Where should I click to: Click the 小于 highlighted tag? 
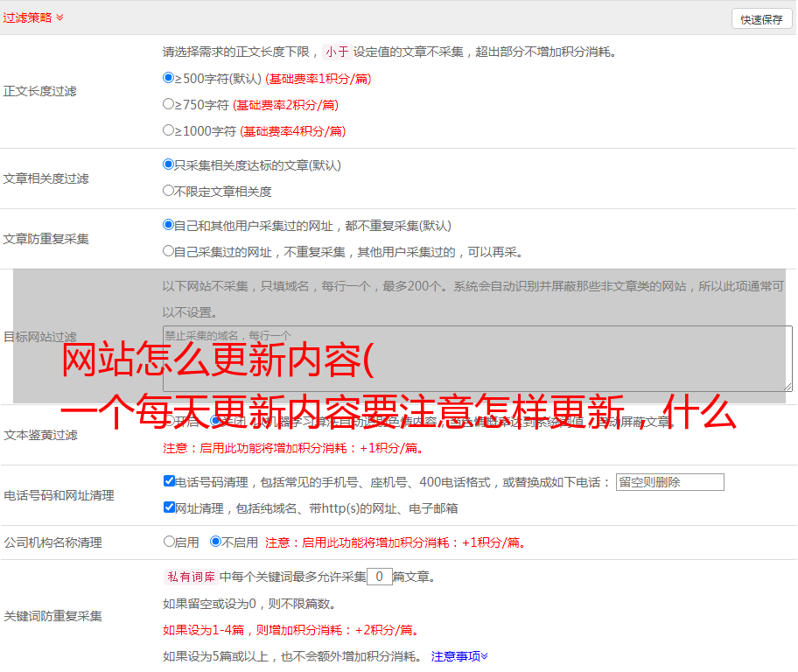point(337,52)
